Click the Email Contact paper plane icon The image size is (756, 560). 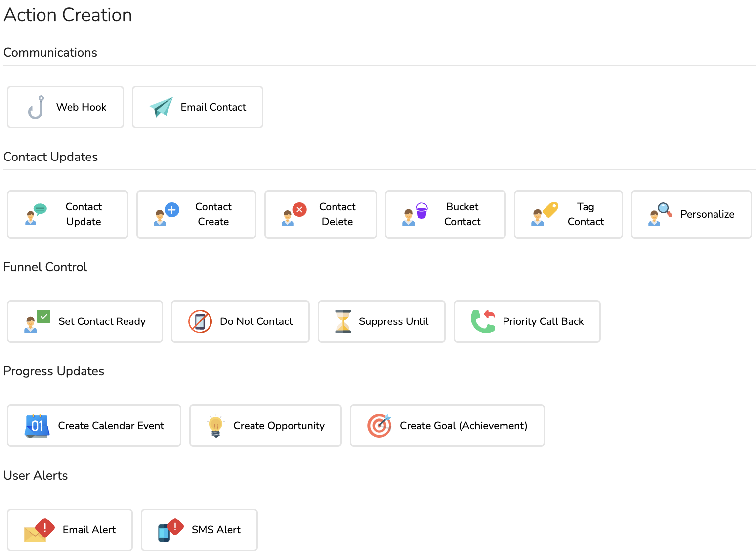click(x=161, y=107)
